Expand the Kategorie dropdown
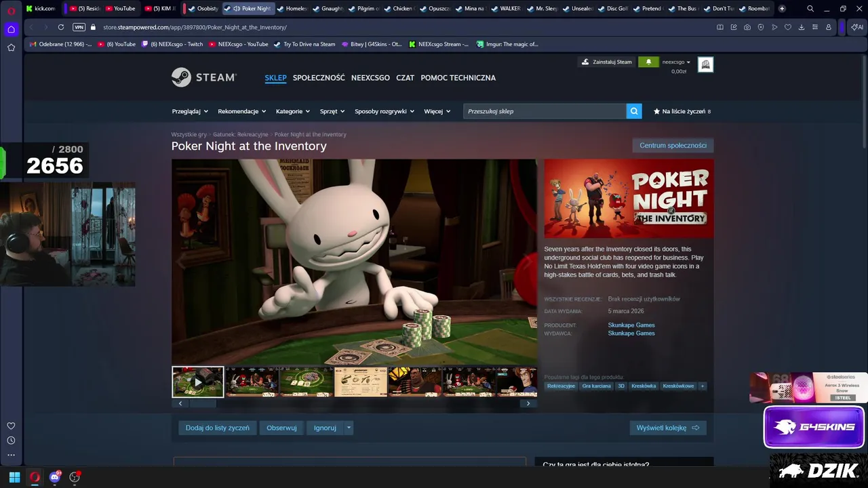 (293, 111)
